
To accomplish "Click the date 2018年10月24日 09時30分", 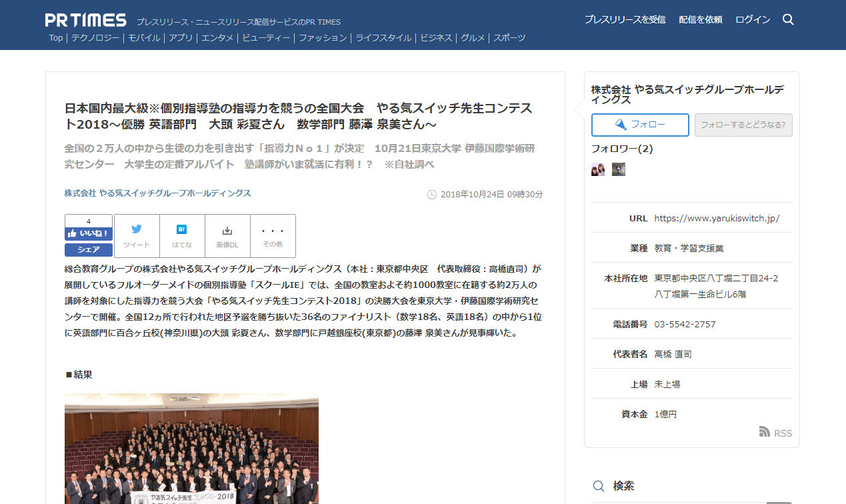I will pyautogui.click(x=491, y=195).
